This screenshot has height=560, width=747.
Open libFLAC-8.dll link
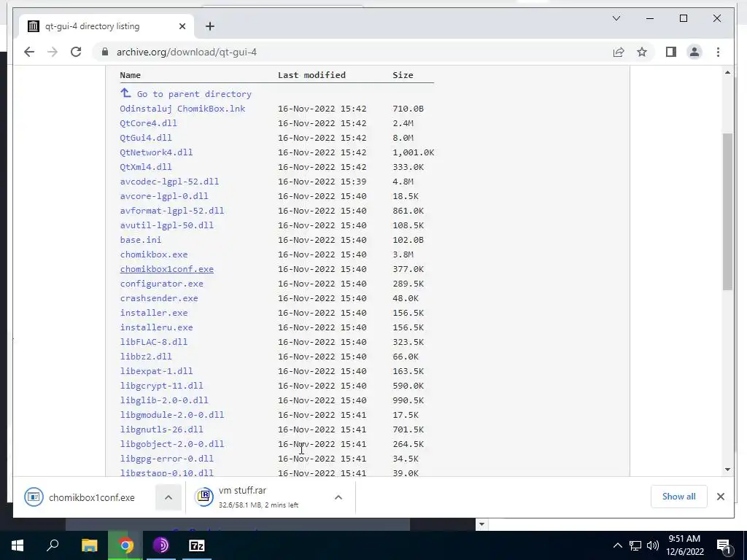pyautogui.click(x=153, y=342)
